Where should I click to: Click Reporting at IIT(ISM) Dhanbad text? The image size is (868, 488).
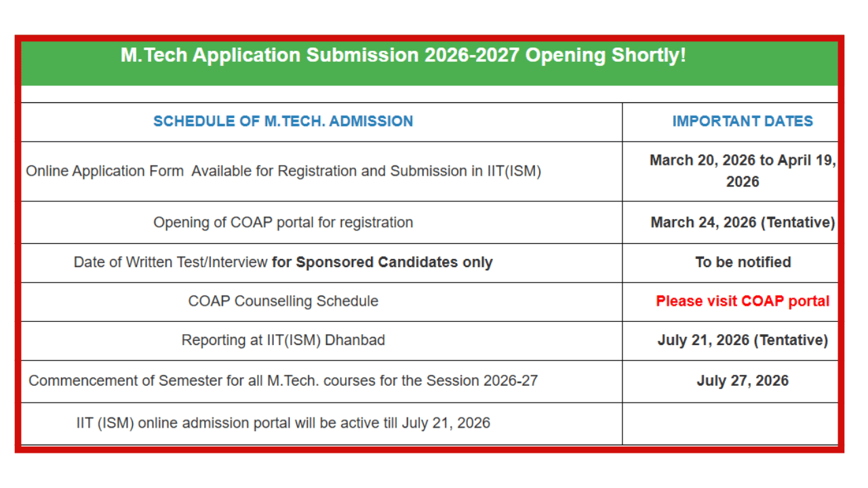point(283,340)
